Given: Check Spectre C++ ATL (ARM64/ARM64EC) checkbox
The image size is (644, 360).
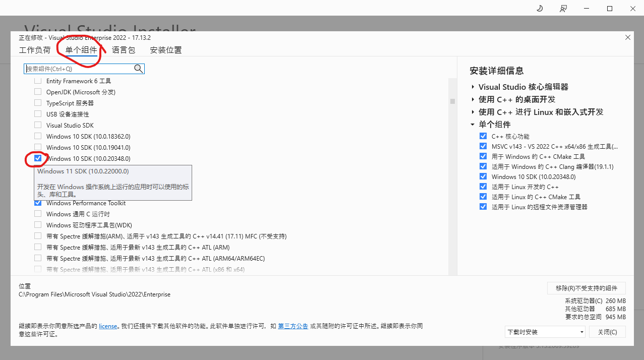Looking at the screenshot, I should coord(38,258).
